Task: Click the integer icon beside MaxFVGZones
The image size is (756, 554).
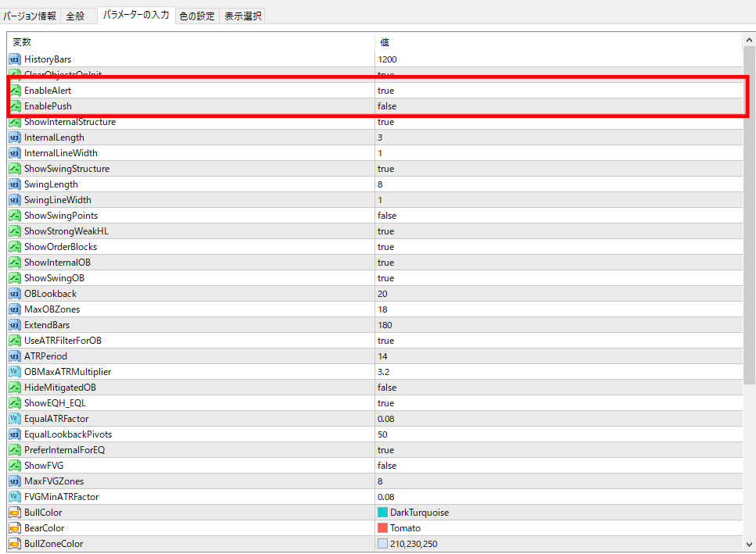Action: (15, 481)
